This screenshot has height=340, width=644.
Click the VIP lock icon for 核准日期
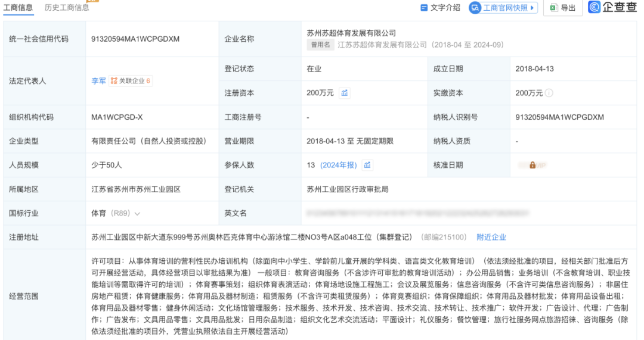tap(532, 166)
